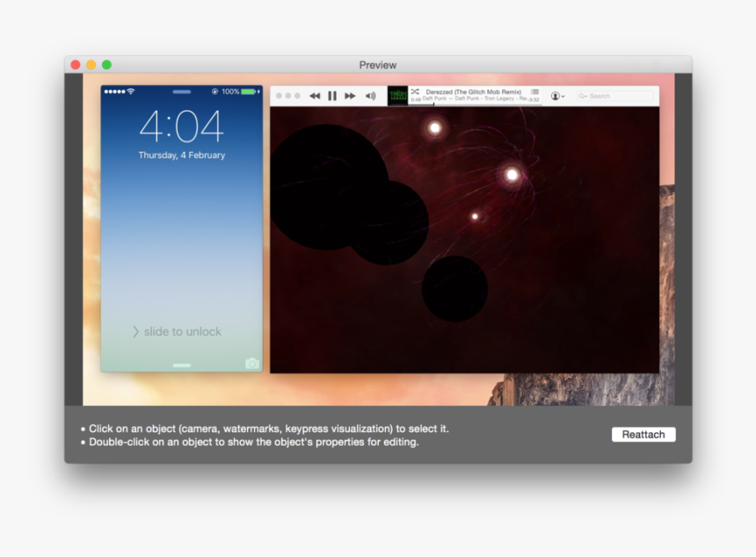Pause the playing Derezzed track
The image size is (756, 557).
click(332, 96)
